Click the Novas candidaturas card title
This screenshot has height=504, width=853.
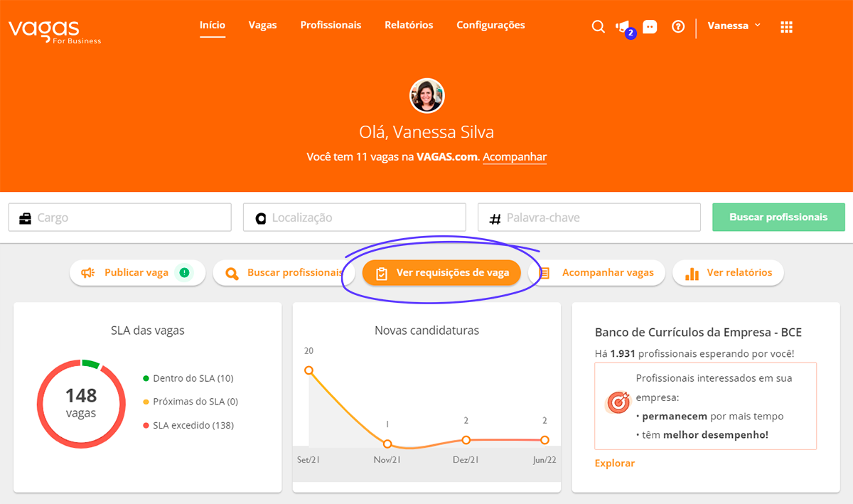pos(426,331)
